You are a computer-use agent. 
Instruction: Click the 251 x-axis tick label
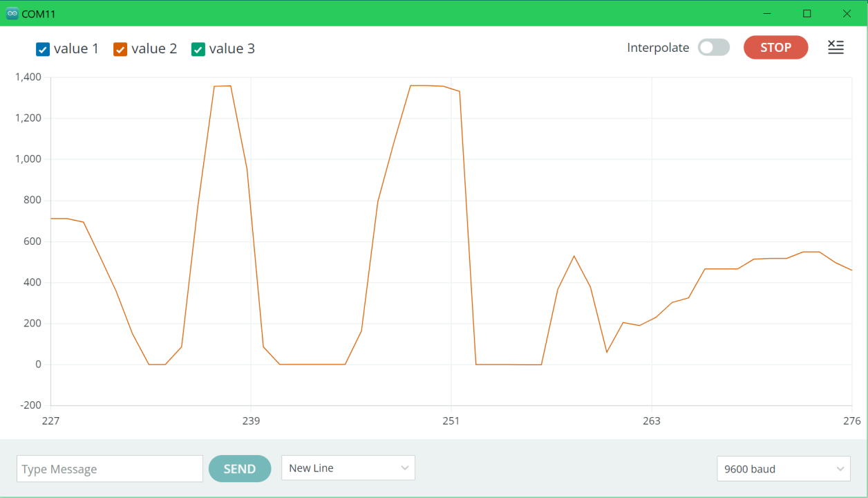pos(451,421)
